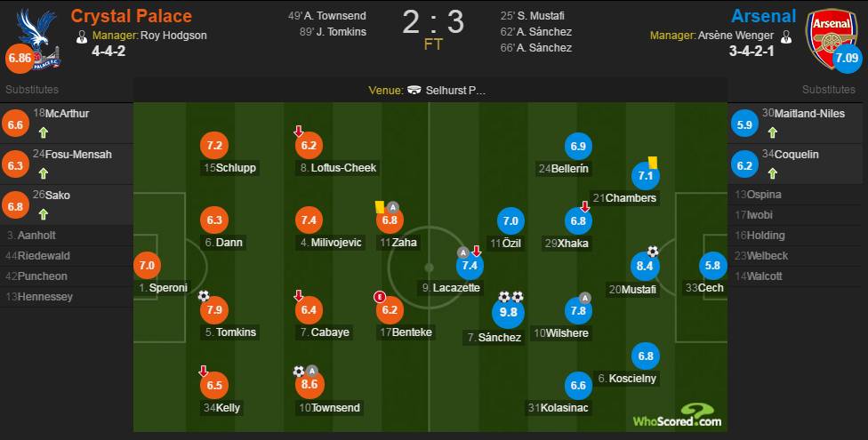The image size is (868, 440).
Task: Open manager Roy Hodgson's profile link
Action: pyautogui.click(x=173, y=36)
